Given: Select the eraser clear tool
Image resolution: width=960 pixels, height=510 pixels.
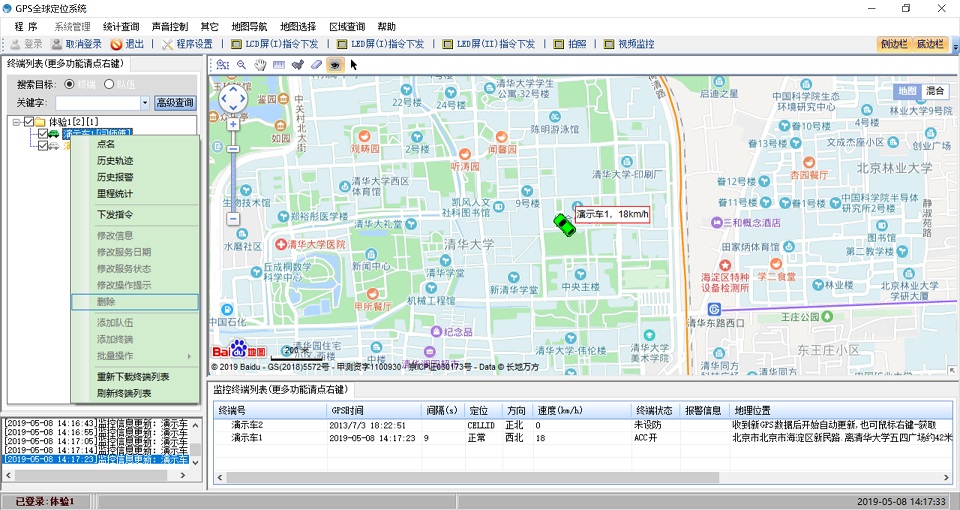Looking at the screenshot, I should pos(316,65).
